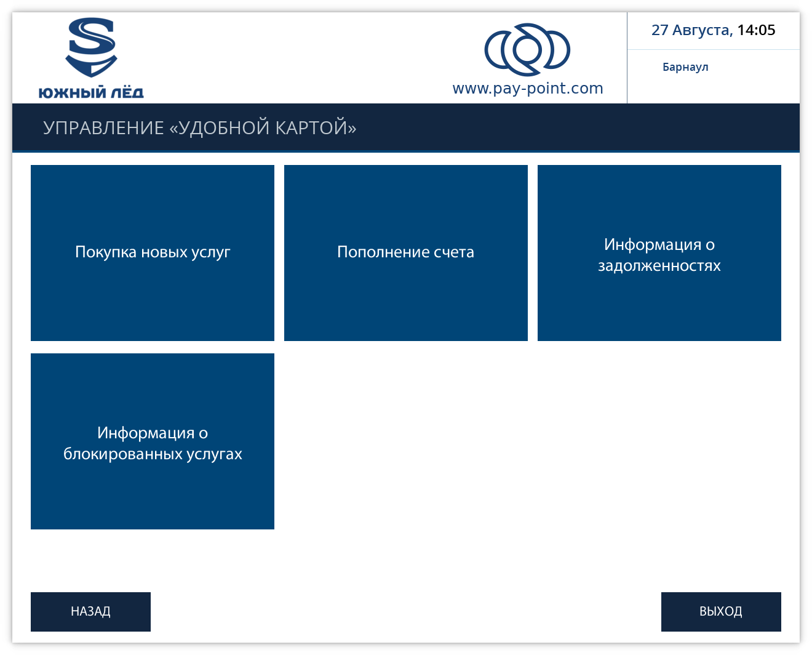
Task: Open the "Покупка новых услуг" tile
Action: point(153,253)
